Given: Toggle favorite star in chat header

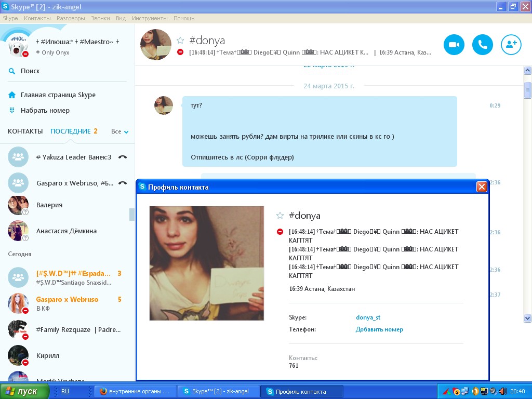Looking at the screenshot, I should 180,41.
